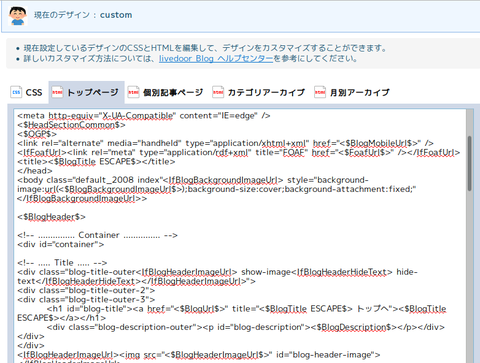The width and height of the screenshot is (480, 363).
Task: Switch to the カテゴリアーカイブ tab
Action: [259, 92]
